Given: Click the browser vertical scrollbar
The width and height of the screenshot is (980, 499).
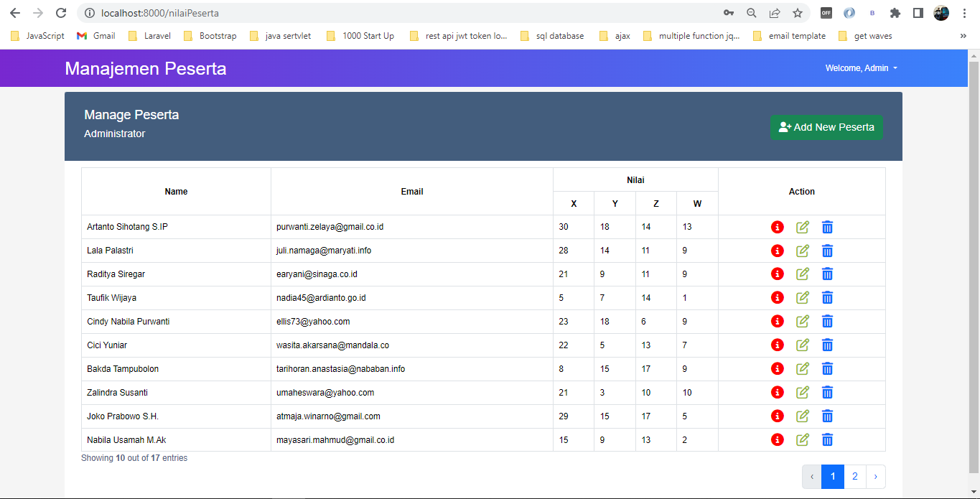Looking at the screenshot, I should click(974, 266).
